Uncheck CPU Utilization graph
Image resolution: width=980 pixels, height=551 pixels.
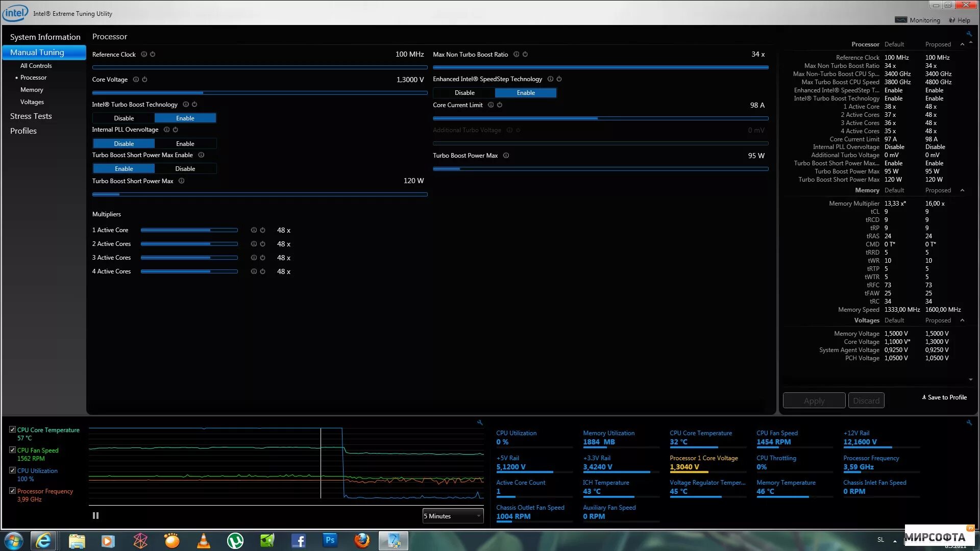coord(13,470)
